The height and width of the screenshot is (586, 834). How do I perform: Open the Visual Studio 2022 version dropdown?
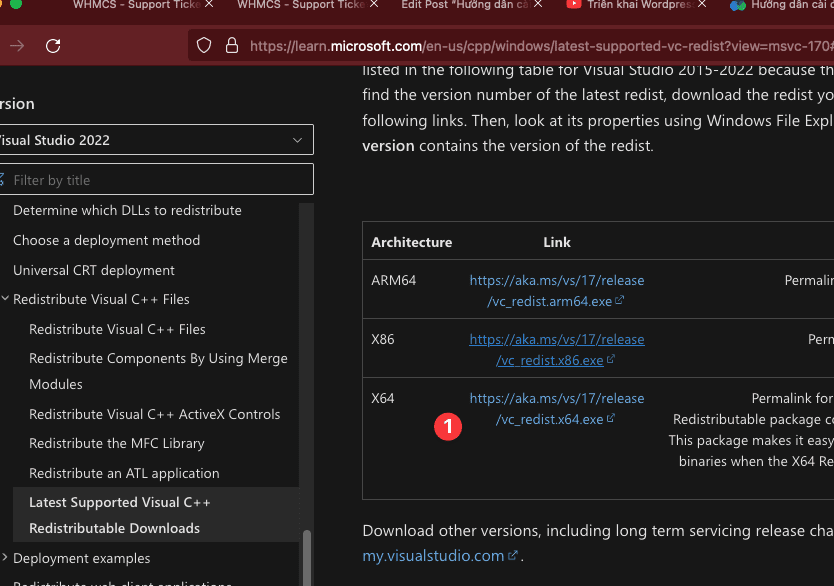(155, 140)
